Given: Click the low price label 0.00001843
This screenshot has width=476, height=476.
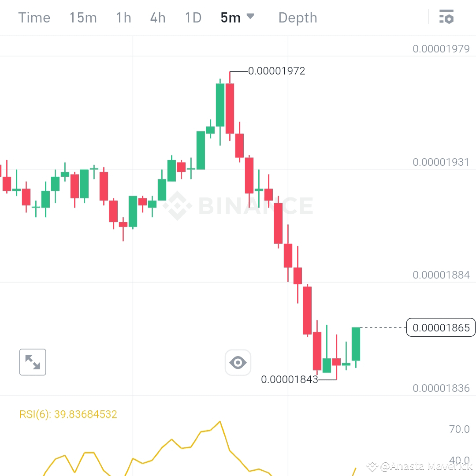Looking at the screenshot, I should 290,379.
